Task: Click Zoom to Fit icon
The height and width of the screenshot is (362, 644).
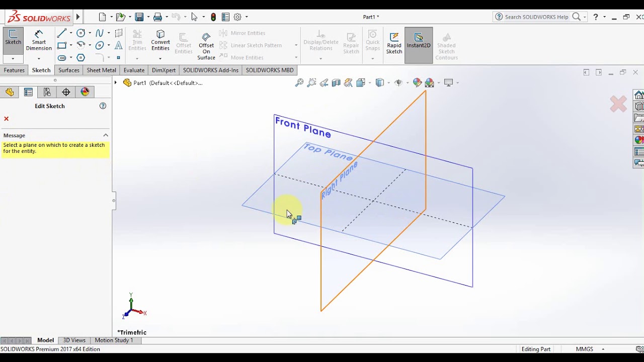Action: click(x=299, y=82)
